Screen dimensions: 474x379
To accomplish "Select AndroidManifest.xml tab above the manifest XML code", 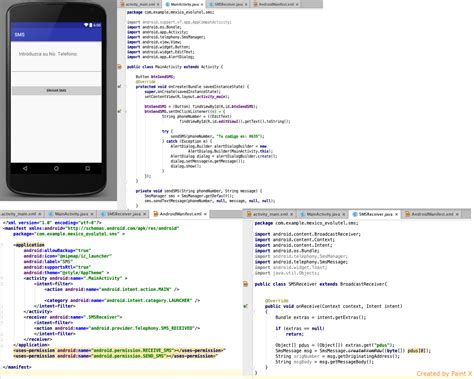I will [x=180, y=214].
